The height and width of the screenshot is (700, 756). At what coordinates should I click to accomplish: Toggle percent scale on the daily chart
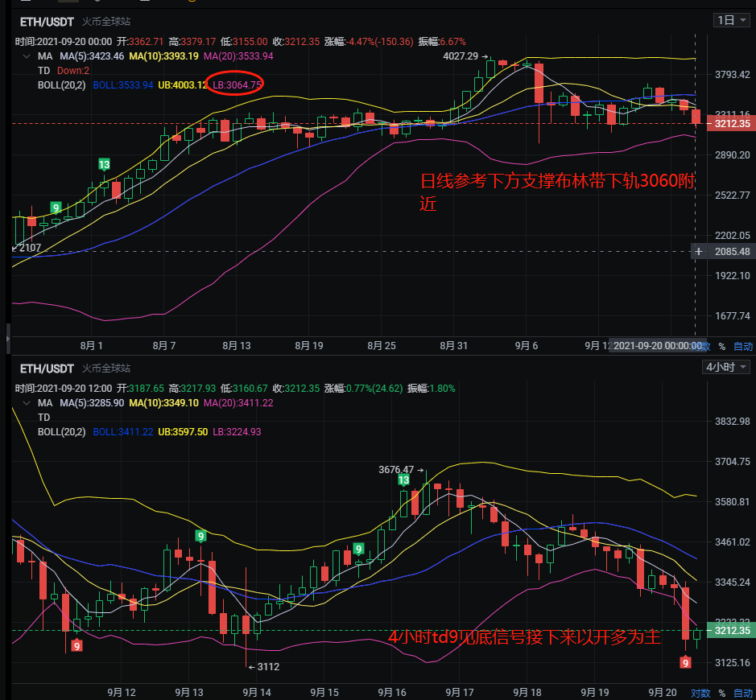[721, 347]
